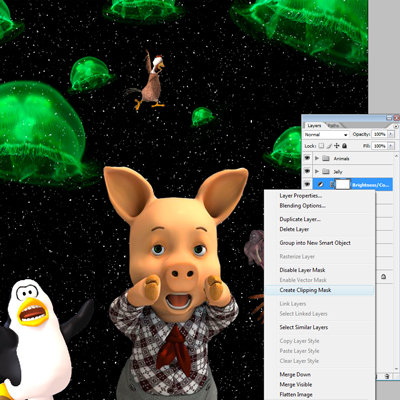Toggle lock position cross-arrows icon
This screenshot has height=400, width=400.
337,146
